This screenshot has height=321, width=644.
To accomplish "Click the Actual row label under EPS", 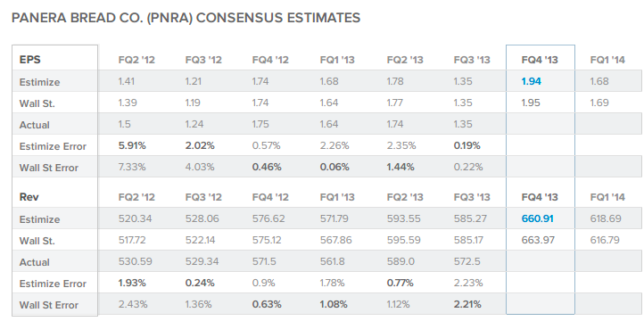I will click(34, 125).
